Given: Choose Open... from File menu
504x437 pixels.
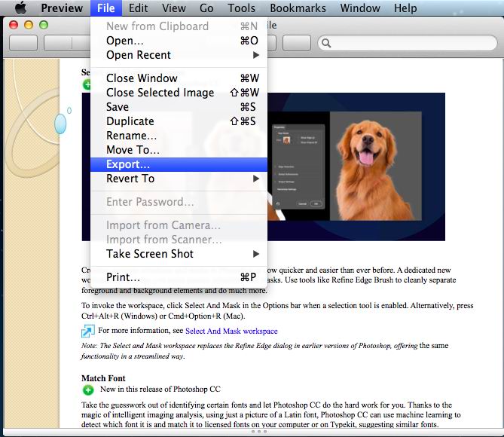Looking at the screenshot, I should click(179, 41).
